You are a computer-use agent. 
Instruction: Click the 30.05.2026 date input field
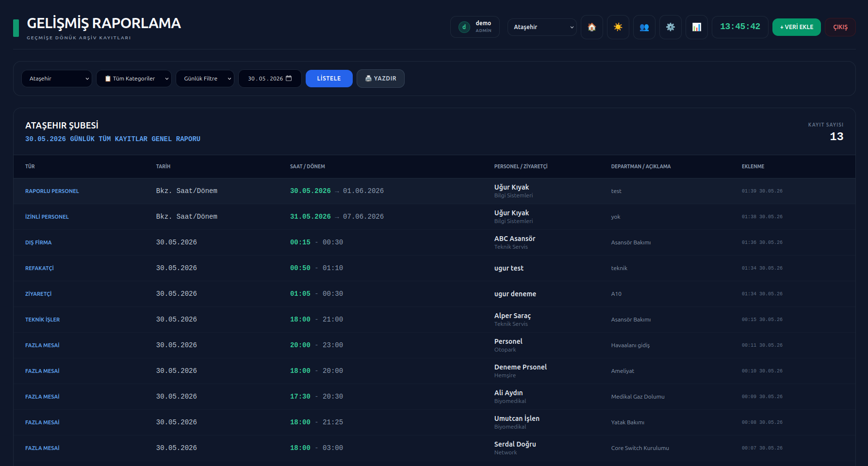tap(270, 79)
